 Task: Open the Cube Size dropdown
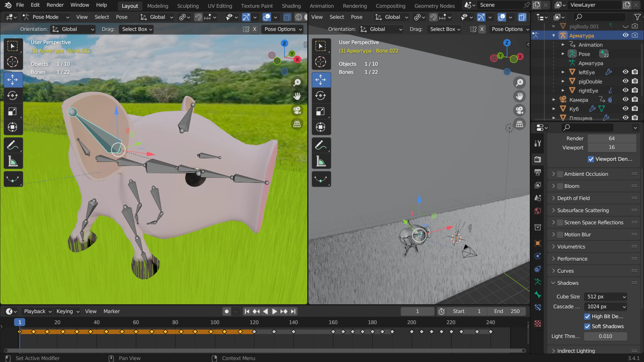click(605, 296)
